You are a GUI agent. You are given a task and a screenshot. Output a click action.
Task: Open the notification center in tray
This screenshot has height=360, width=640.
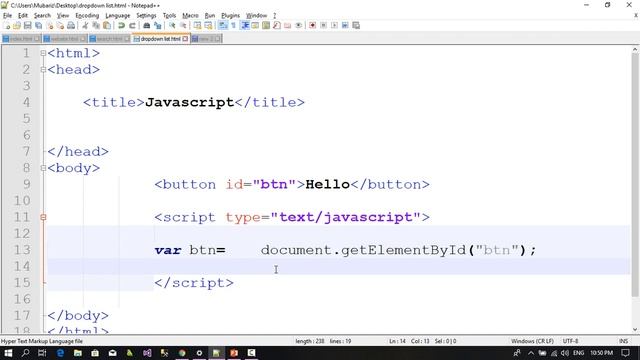[x=626, y=353]
